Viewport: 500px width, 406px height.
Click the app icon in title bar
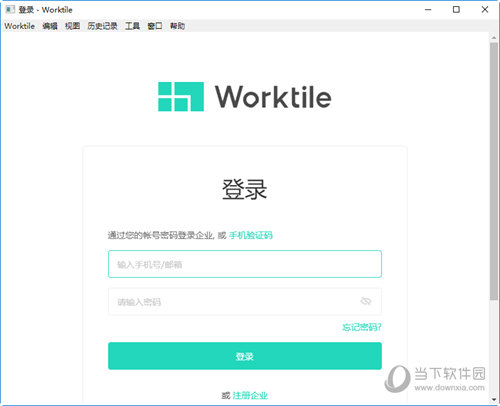pos(10,9)
